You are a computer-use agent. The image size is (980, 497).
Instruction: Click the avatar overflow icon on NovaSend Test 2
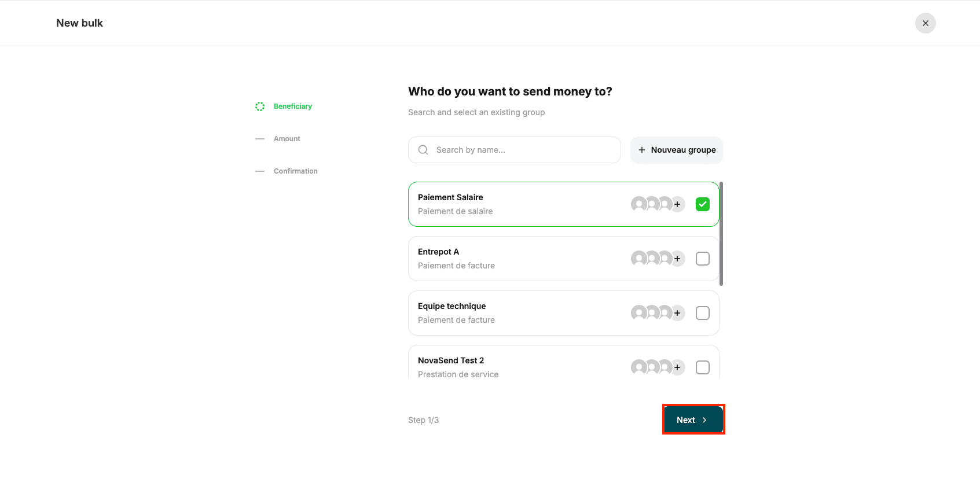click(677, 367)
